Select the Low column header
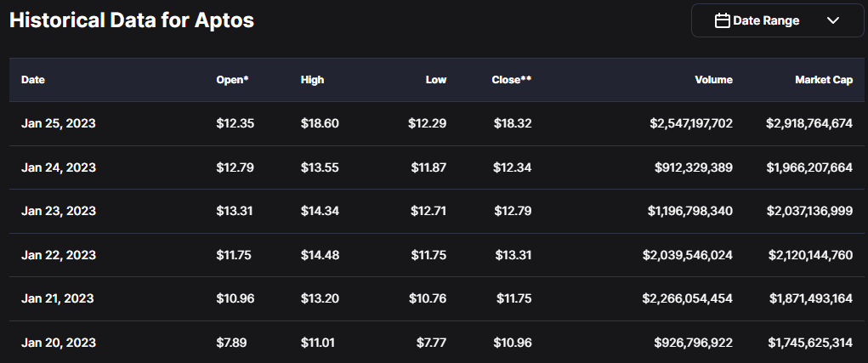868x363 pixels. [436, 80]
